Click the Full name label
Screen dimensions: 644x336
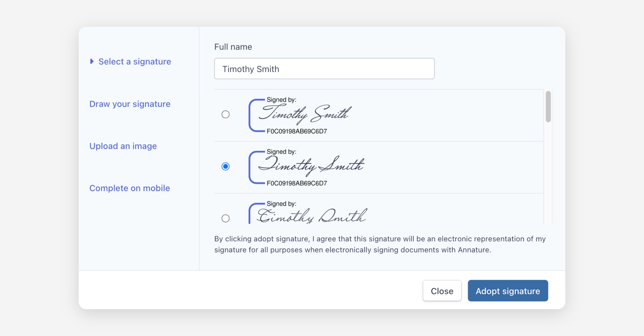point(233,47)
